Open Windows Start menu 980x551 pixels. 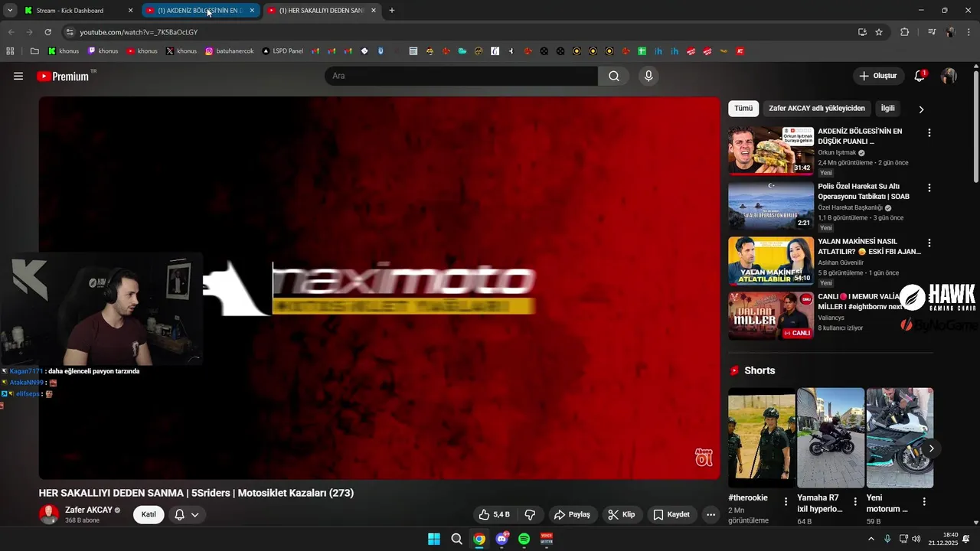pos(434,539)
